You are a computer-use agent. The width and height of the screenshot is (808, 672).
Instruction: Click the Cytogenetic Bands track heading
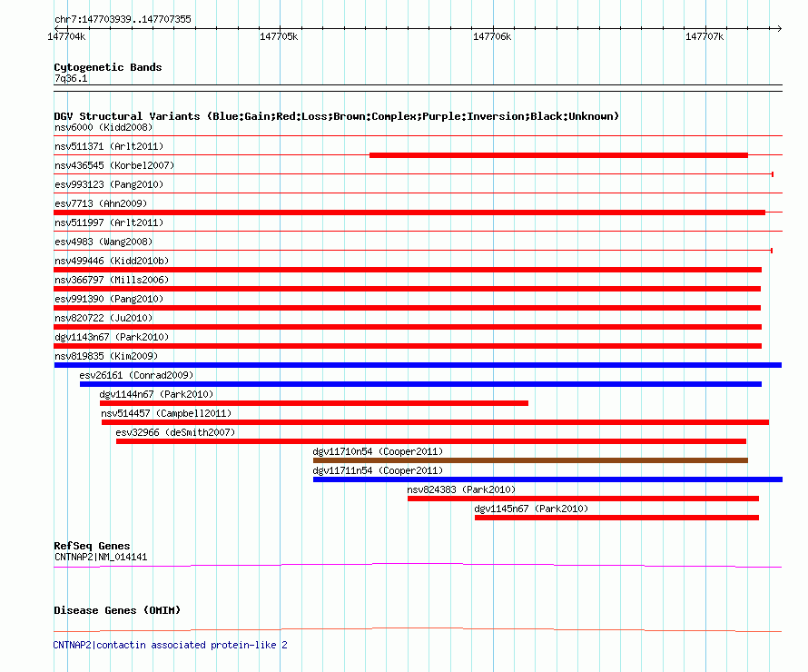[107, 67]
